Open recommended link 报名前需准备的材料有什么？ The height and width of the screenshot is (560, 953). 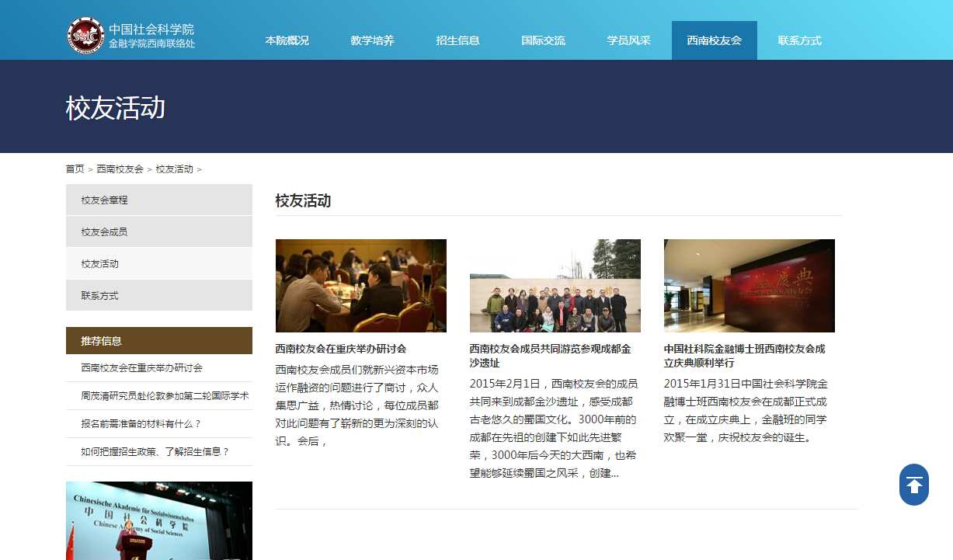(141, 423)
